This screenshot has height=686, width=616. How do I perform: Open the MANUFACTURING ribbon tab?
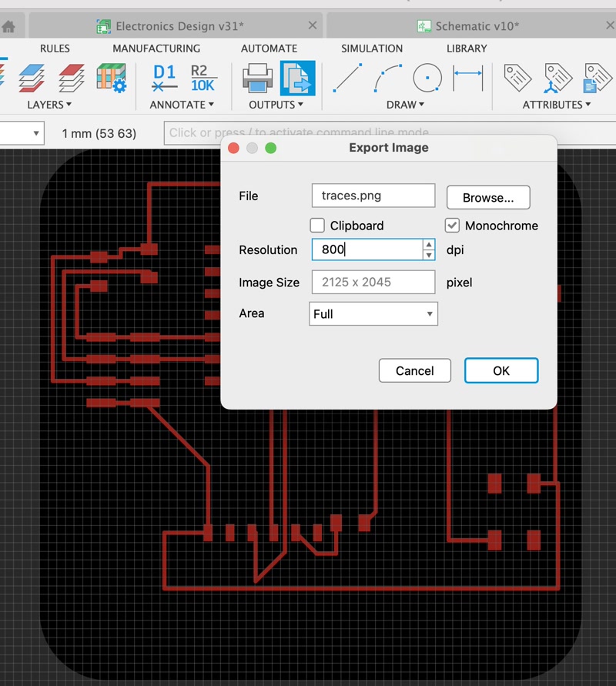[156, 49]
